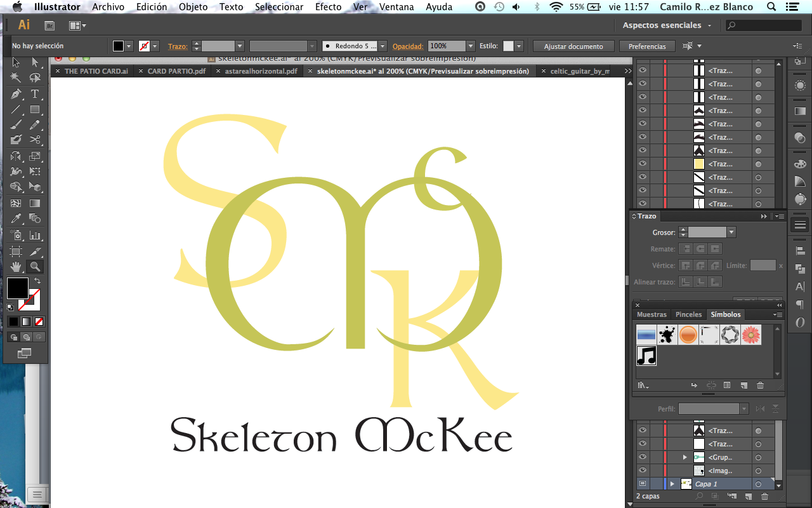Expand the Grupo layer entry
The width and height of the screenshot is (812, 508).
click(685, 457)
